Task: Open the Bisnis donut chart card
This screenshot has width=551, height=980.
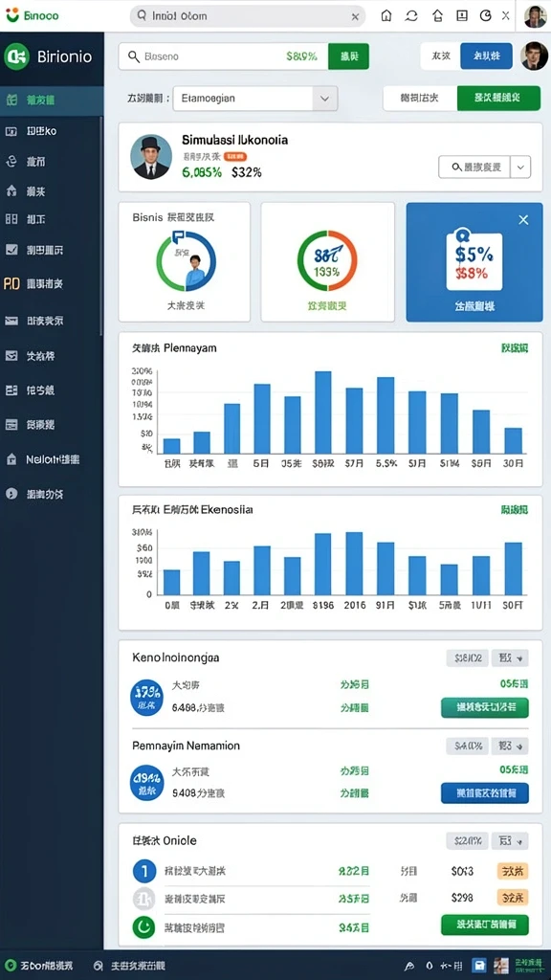Action: click(185, 261)
